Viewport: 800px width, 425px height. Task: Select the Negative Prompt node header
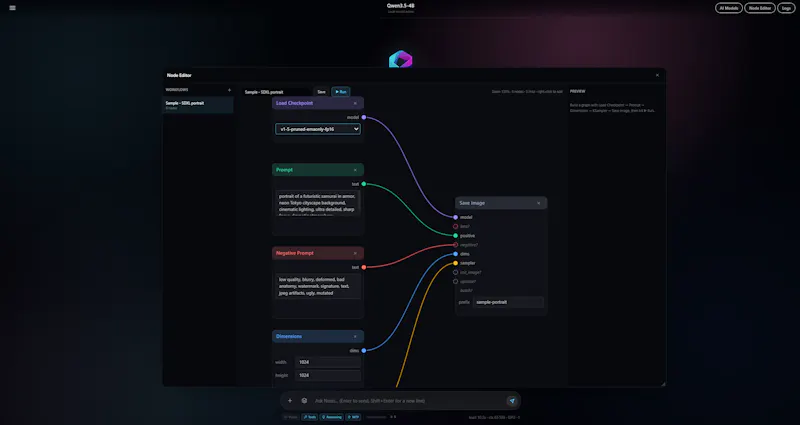(x=318, y=253)
